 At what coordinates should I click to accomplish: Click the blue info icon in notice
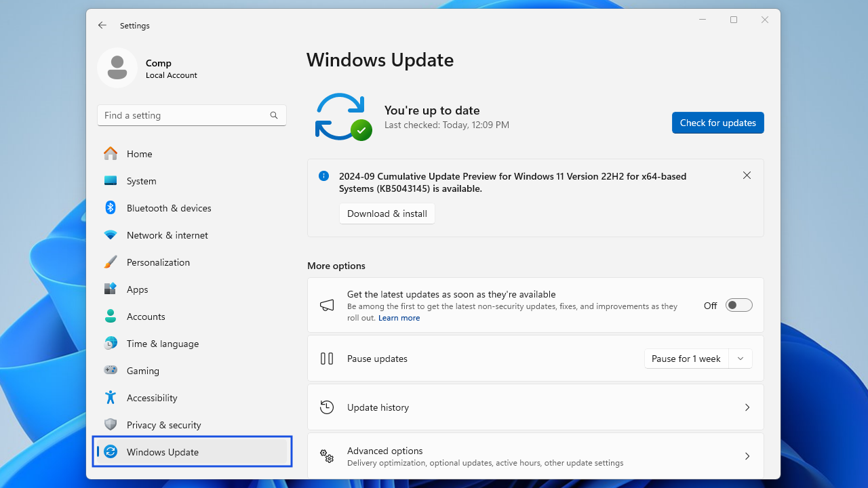click(323, 176)
